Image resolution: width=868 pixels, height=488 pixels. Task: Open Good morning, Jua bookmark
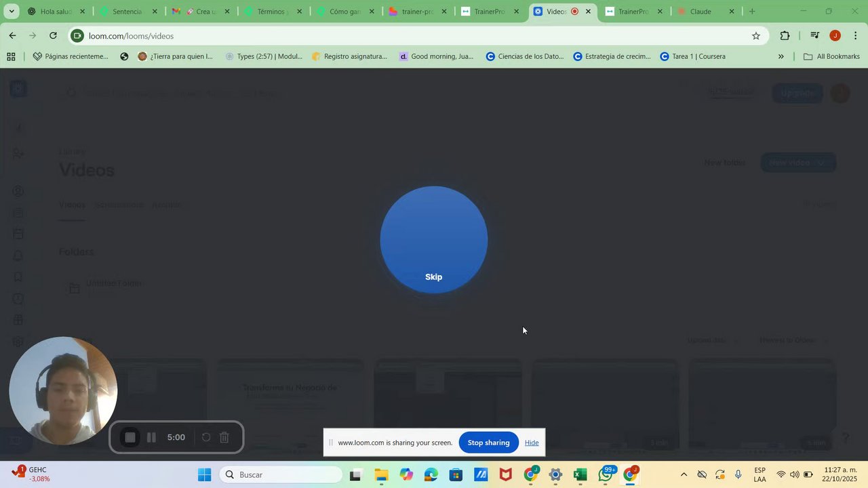coord(437,57)
